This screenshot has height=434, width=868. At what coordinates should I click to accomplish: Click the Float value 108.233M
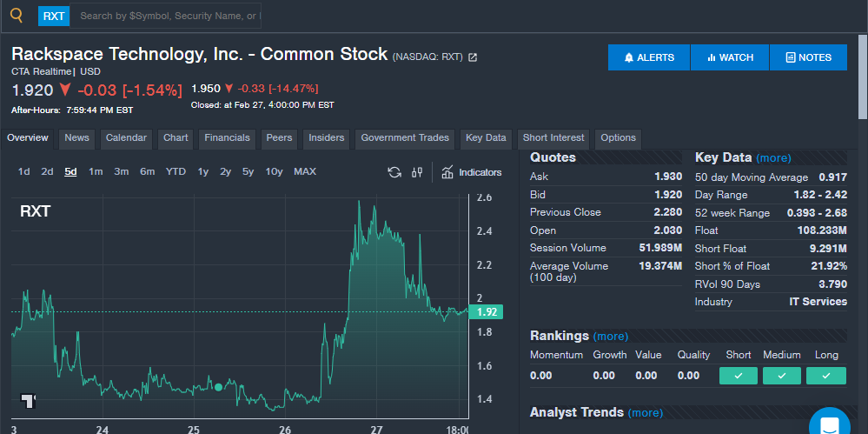pos(822,230)
